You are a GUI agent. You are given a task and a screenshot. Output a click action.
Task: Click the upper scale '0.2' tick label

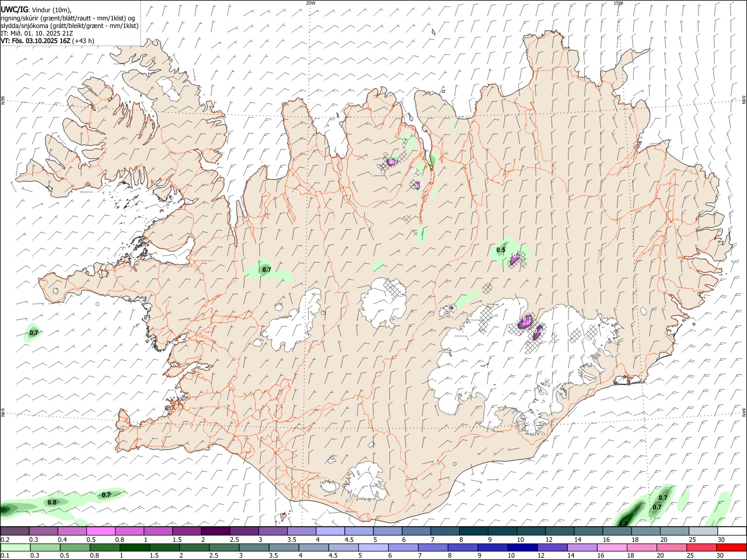pos(5,540)
